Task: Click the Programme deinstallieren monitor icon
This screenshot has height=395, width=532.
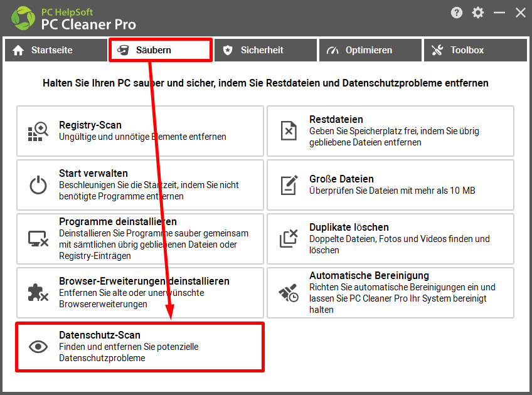Action: (38, 239)
